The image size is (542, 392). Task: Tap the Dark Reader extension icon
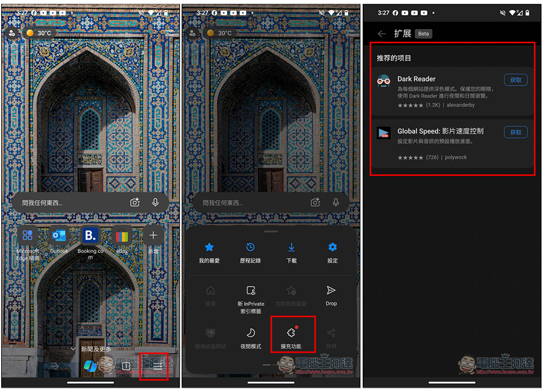click(384, 81)
